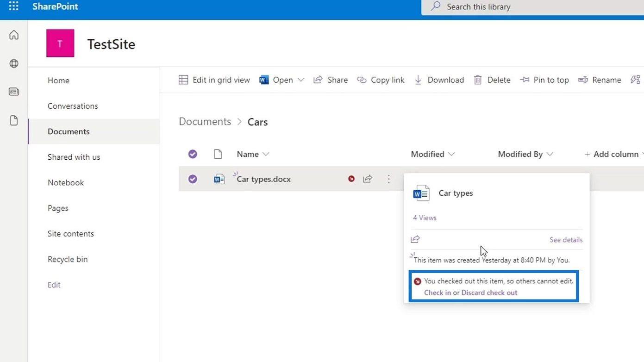Image resolution: width=644 pixels, height=362 pixels.
Task: Open the TestSite site title
Action: (111, 44)
